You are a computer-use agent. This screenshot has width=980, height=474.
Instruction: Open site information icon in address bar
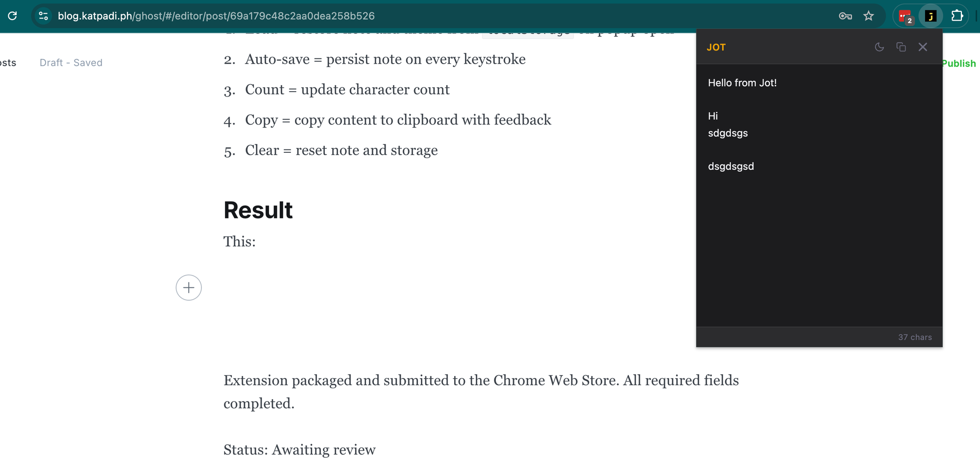click(44, 16)
